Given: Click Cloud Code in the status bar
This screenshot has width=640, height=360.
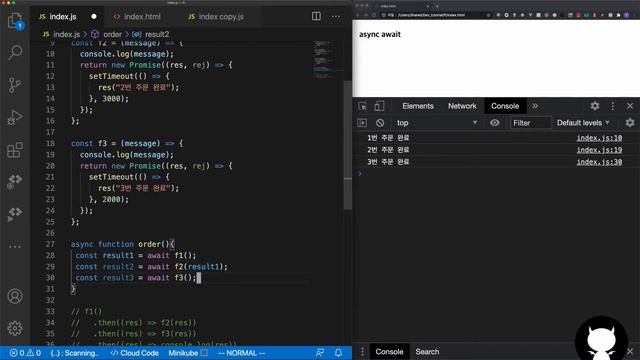Looking at the screenshot, I should pyautogui.click(x=135, y=353).
